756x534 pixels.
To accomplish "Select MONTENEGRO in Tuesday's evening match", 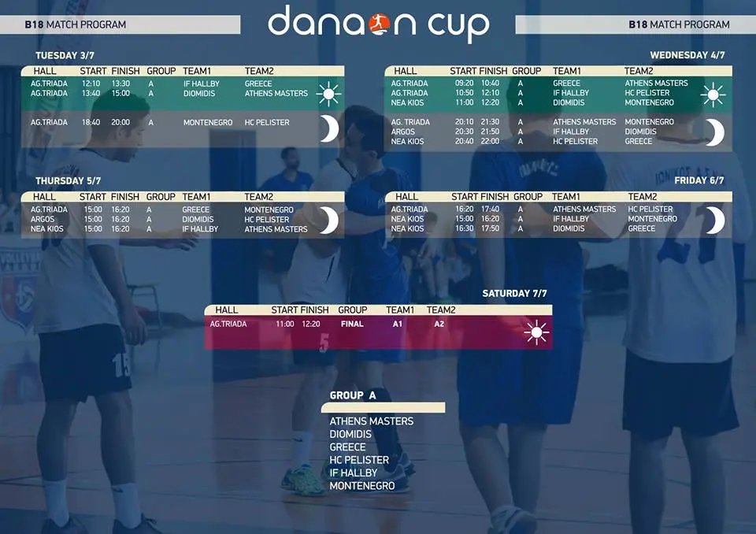I will (x=208, y=123).
